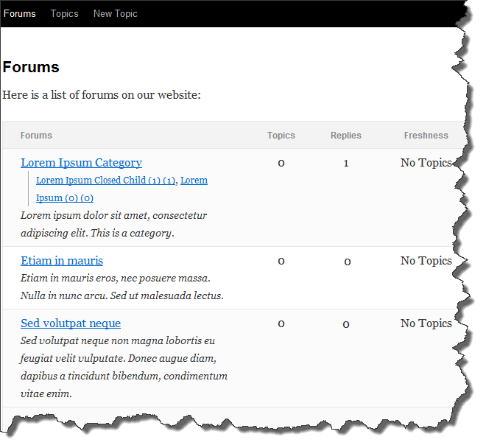This screenshot has height=448, width=486.
Task: Click the Forums page heading
Action: (31, 67)
